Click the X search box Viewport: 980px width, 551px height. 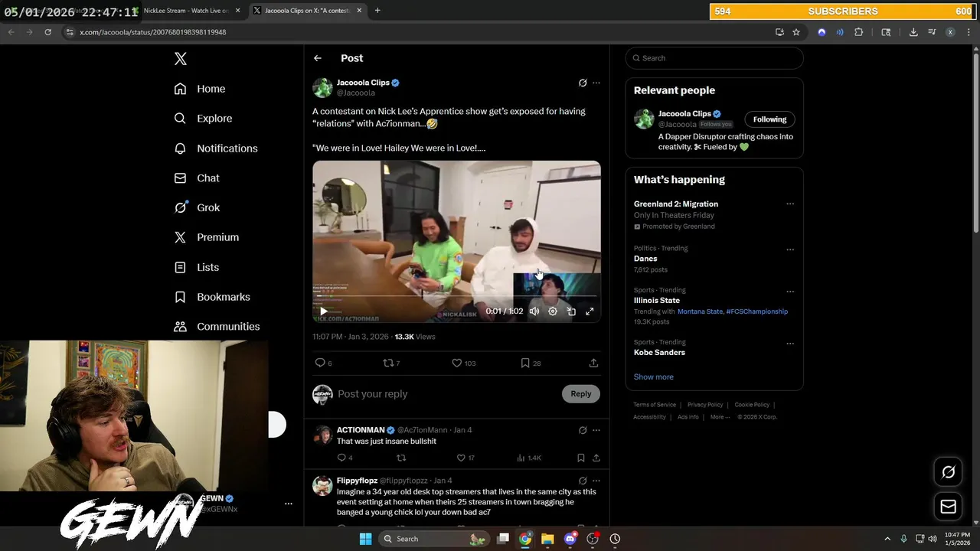714,58
